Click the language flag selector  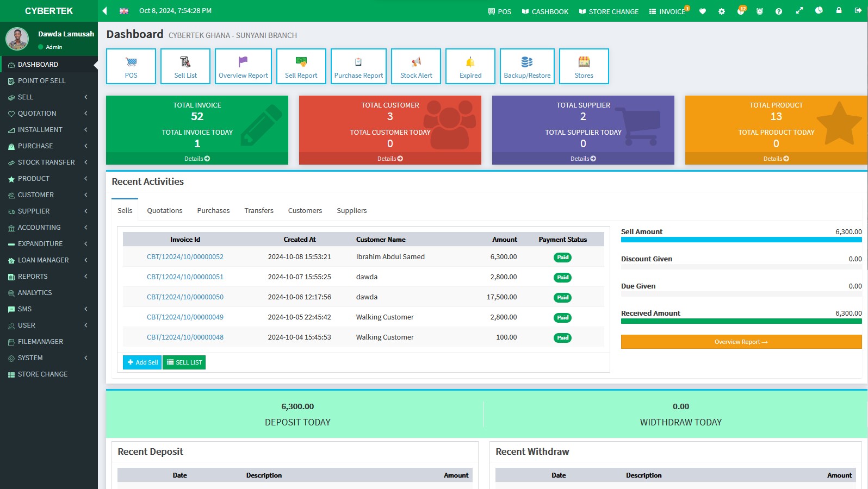tap(124, 11)
